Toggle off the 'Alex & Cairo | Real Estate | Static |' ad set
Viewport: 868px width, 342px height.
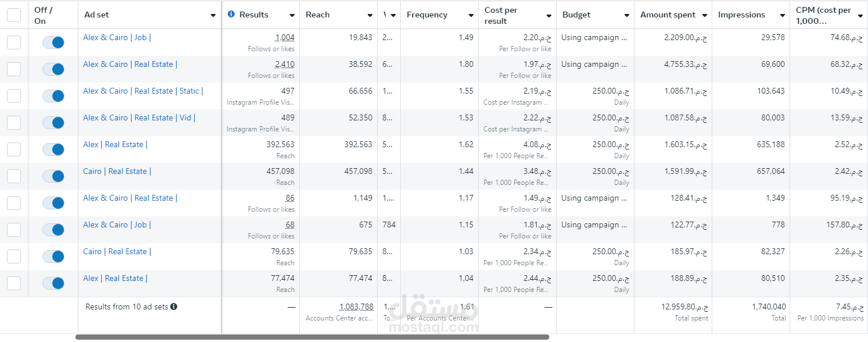click(53, 96)
